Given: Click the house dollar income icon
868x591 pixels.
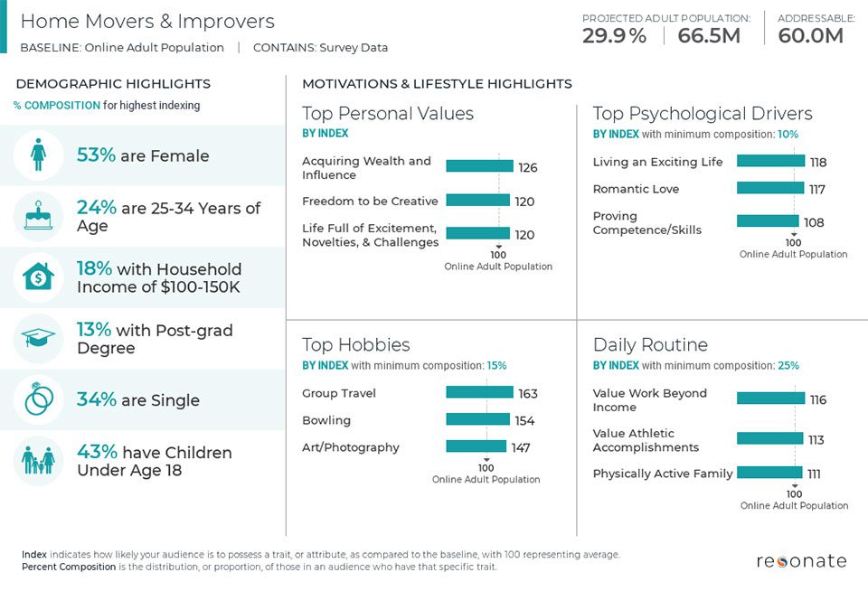Looking at the screenshot, I should (x=38, y=277).
